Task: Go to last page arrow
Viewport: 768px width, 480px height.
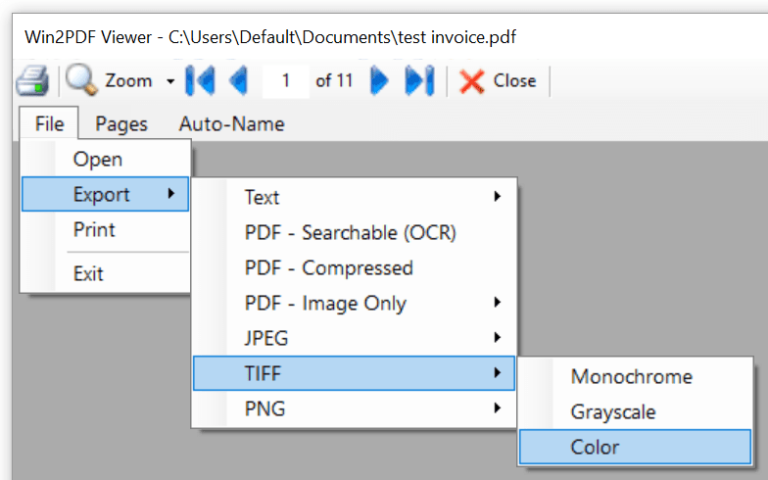Action: (x=419, y=80)
